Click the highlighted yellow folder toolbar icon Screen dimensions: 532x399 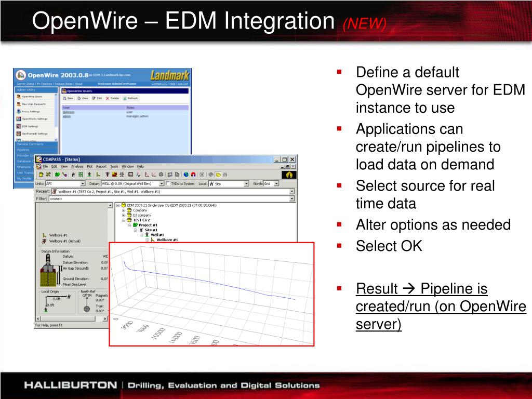click(219, 175)
